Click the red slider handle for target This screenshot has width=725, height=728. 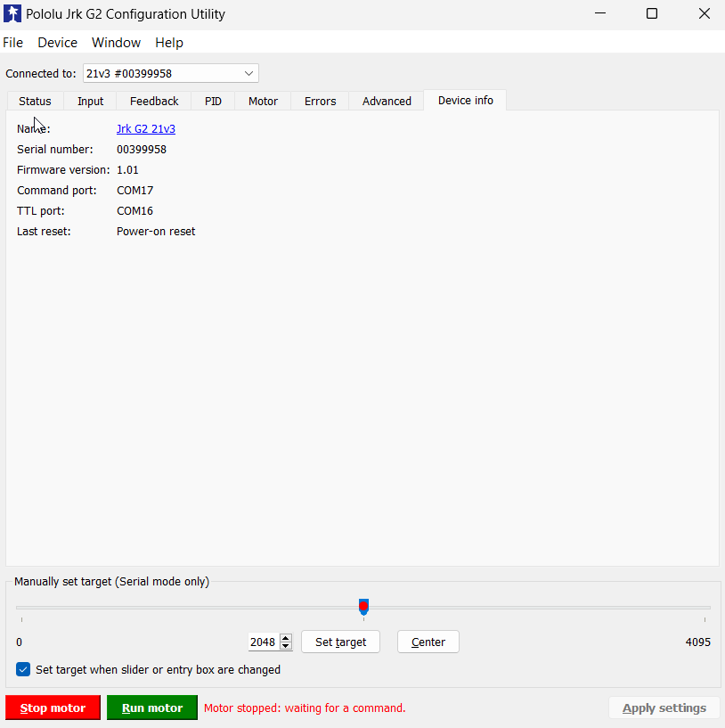tap(363, 607)
